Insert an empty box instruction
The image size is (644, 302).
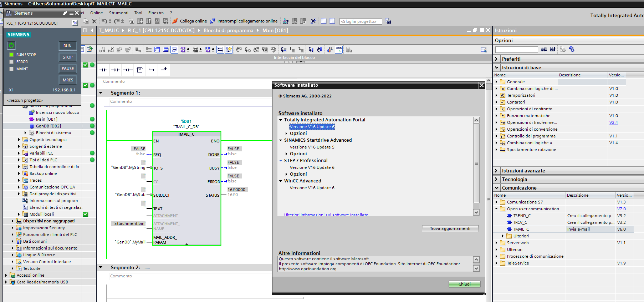pyautogui.click(x=140, y=70)
